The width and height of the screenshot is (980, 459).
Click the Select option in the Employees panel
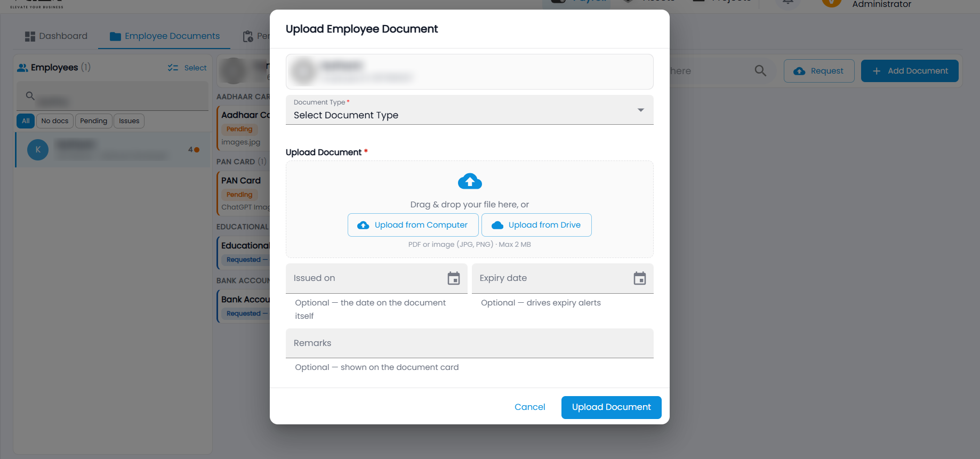pos(187,68)
